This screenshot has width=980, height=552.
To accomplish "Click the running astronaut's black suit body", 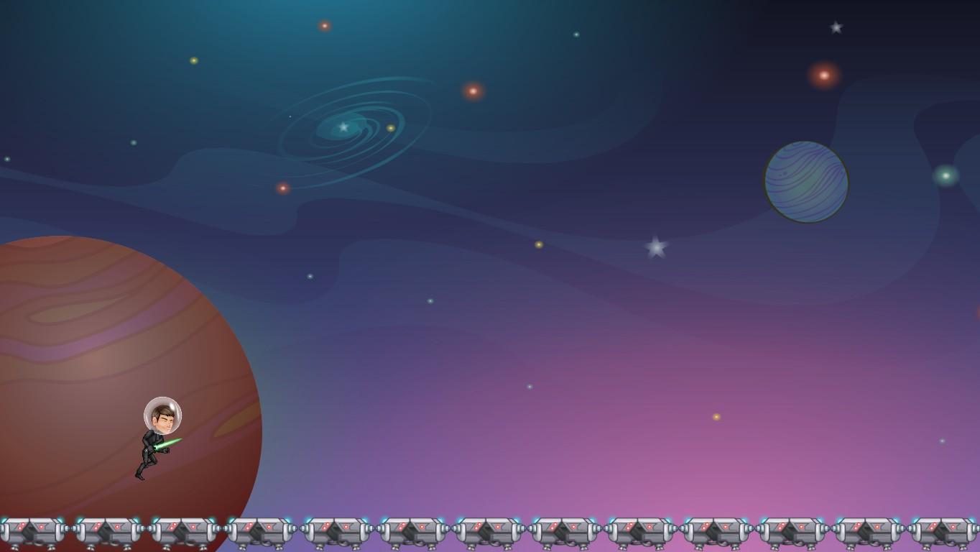I will (149, 451).
